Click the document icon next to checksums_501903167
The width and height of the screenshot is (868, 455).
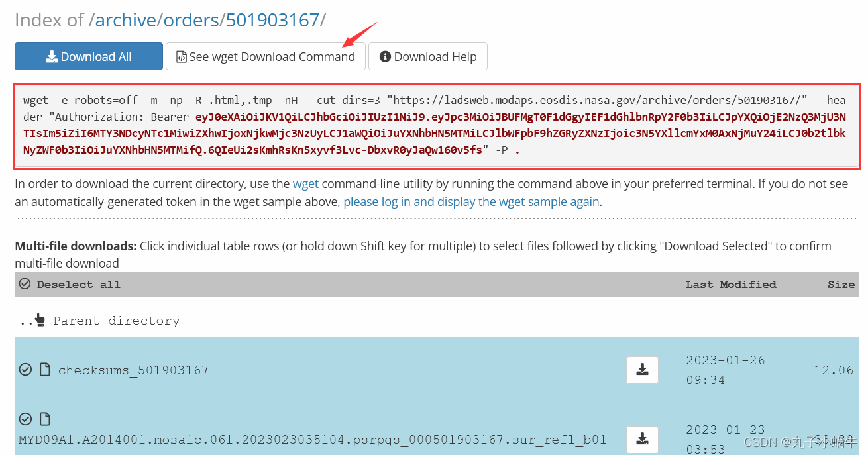[44, 370]
